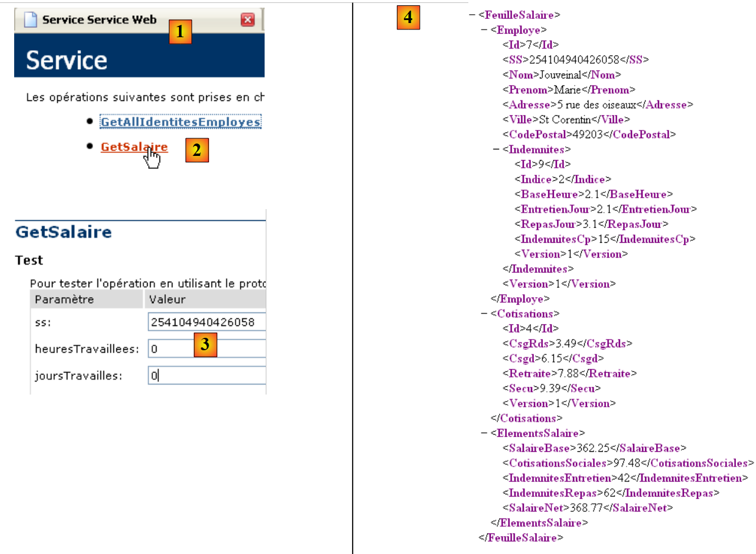Screen dimensions: 756x554
Task: Select the Service Service Web tab title
Action: click(99, 20)
